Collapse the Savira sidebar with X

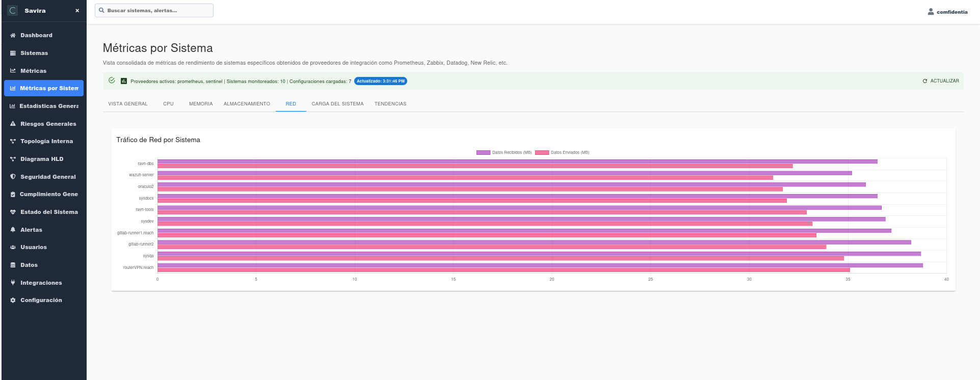point(77,11)
